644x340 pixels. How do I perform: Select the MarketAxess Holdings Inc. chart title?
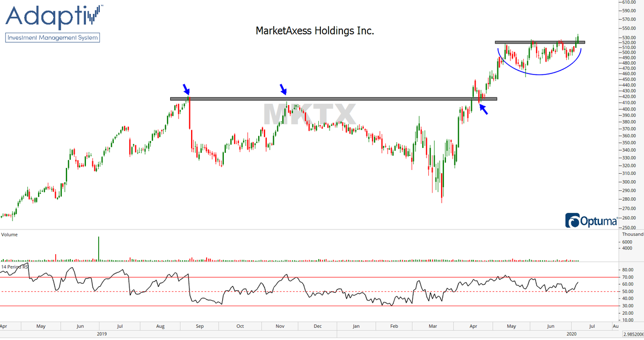point(314,31)
